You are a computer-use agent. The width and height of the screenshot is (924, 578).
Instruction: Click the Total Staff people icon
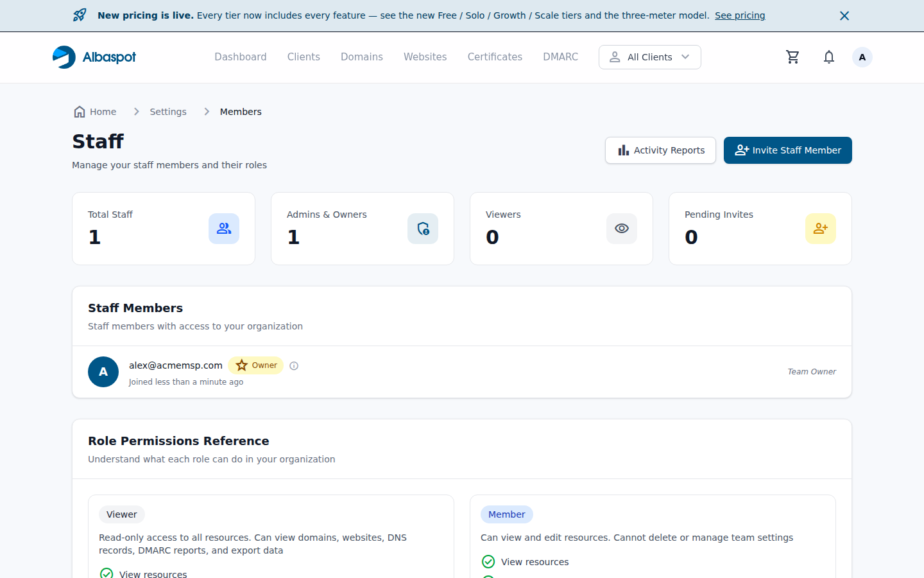tap(224, 229)
